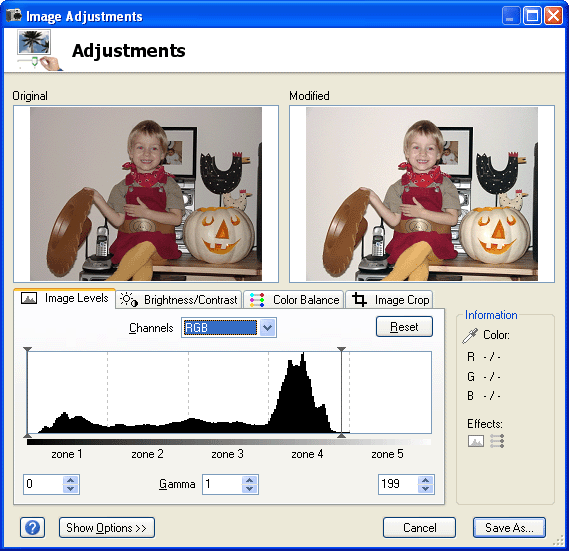Click the B color value readout

point(492,396)
